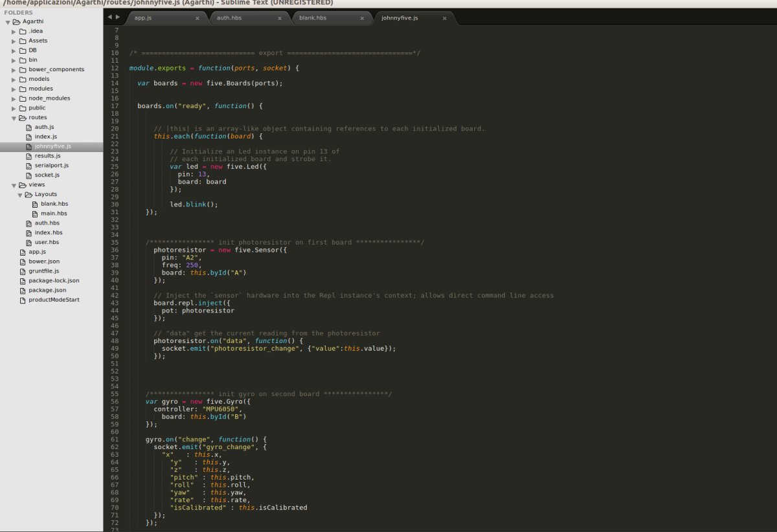Viewport: 777px width, 532px height.
Task: Close the johnnyfive.js tab
Action: (444, 18)
